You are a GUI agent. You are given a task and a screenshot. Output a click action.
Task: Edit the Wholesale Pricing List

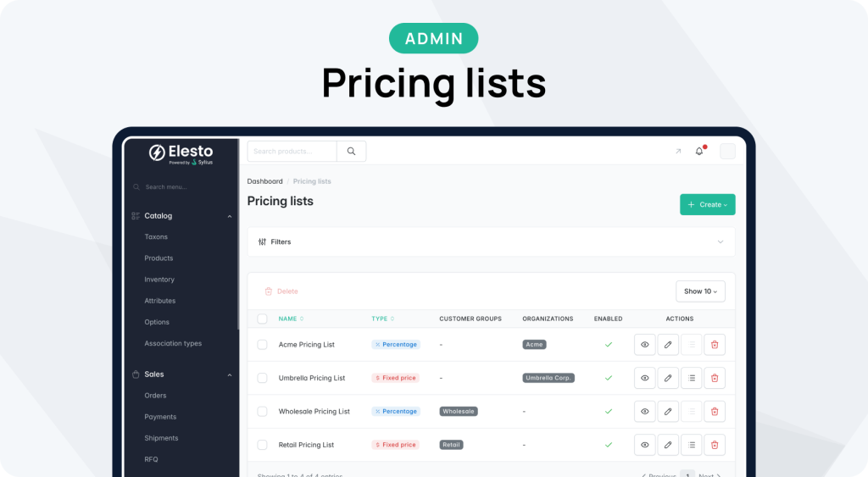coord(668,412)
